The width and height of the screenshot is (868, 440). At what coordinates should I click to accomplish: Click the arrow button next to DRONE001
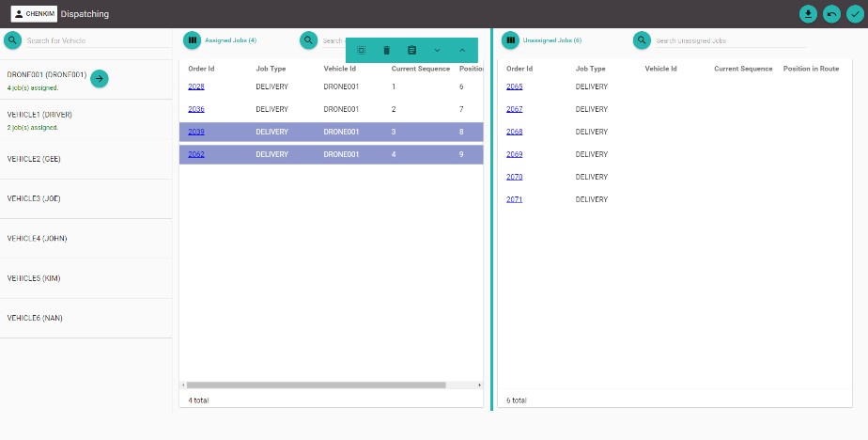[x=99, y=79]
